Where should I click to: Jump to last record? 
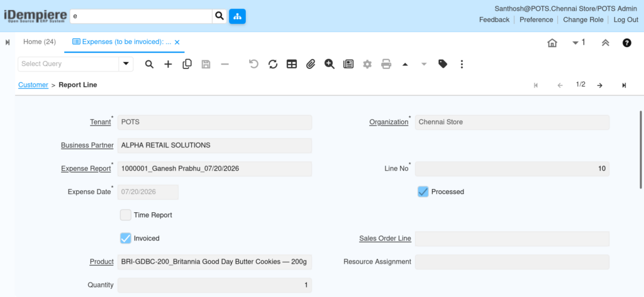(x=624, y=85)
